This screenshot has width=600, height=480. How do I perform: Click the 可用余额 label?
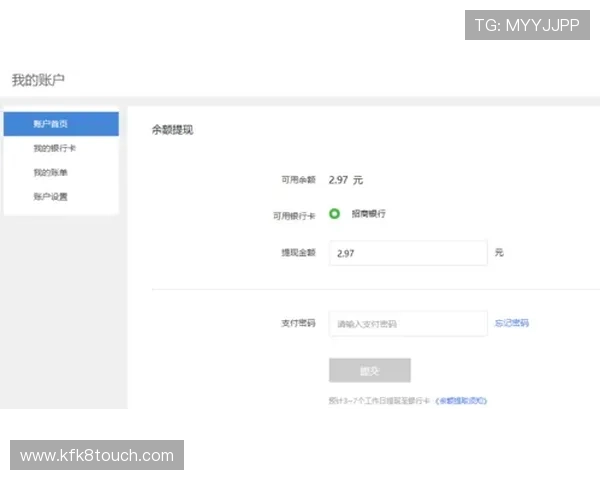click(298, 180)
